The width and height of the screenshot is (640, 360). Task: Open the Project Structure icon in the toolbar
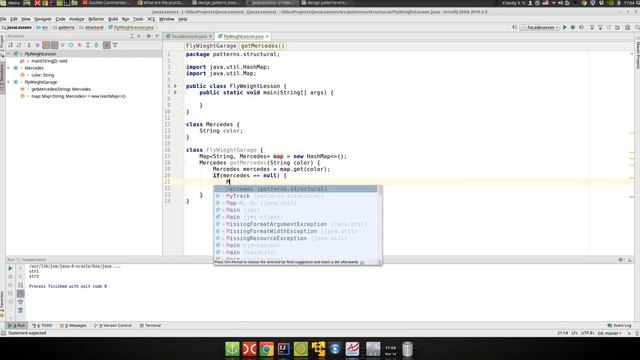coord(628,27)
